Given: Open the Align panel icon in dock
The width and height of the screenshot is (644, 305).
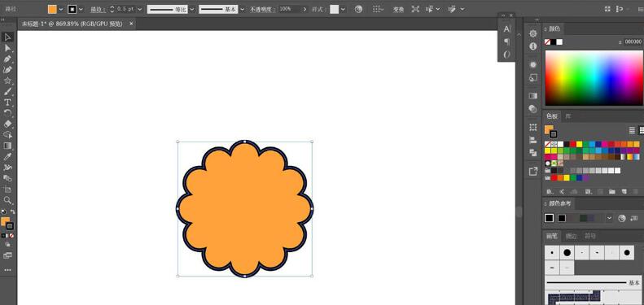Looking at the screenshot, I should tap(533, 140).
